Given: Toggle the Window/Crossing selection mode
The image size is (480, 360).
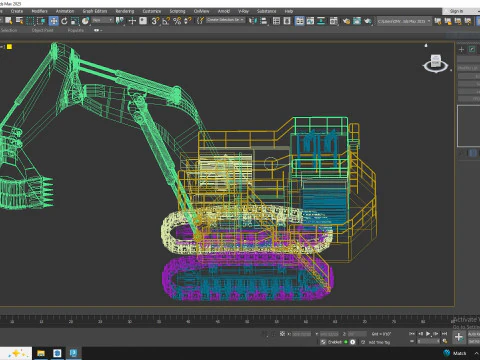Looking at the screenshot, I should click(41, 21).
